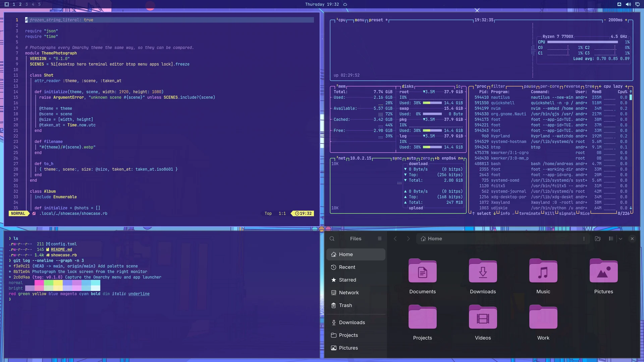This screenshot has width=644, height=362.
Task: Click btop Nice button
Action: (585, 214)
